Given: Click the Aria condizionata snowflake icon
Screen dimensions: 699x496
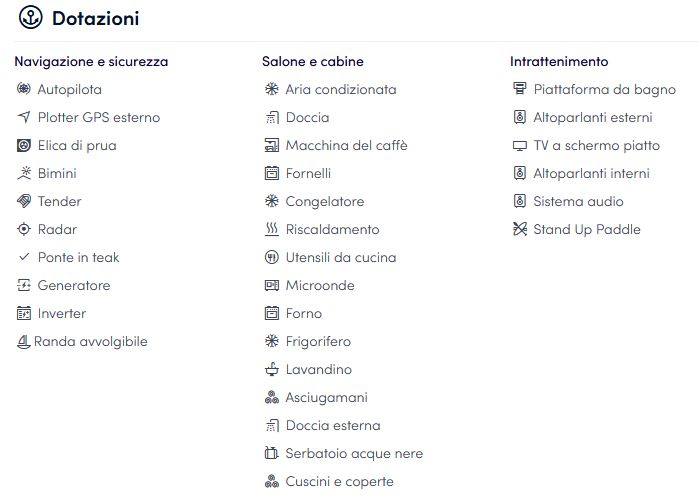Looking at the screenshot, I should pos(271,89).
